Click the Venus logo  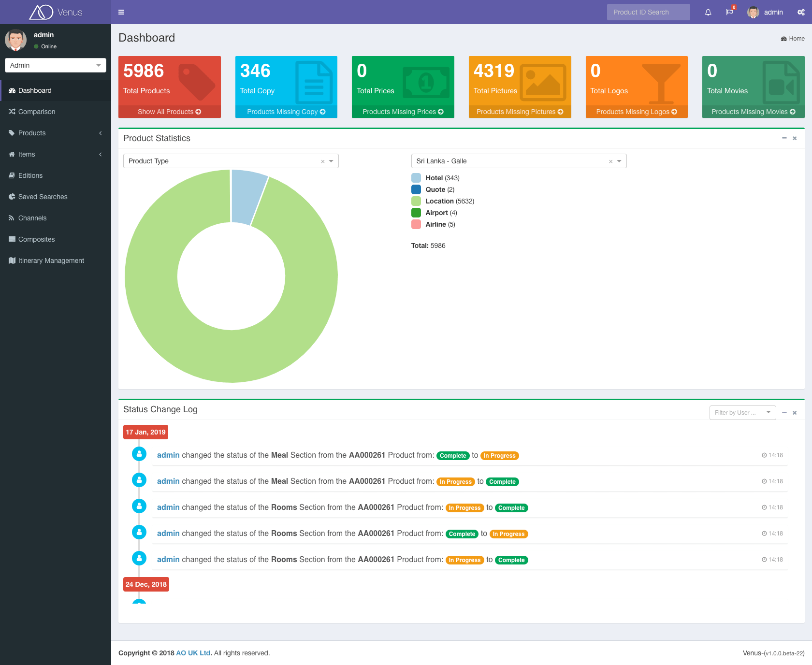56,12
